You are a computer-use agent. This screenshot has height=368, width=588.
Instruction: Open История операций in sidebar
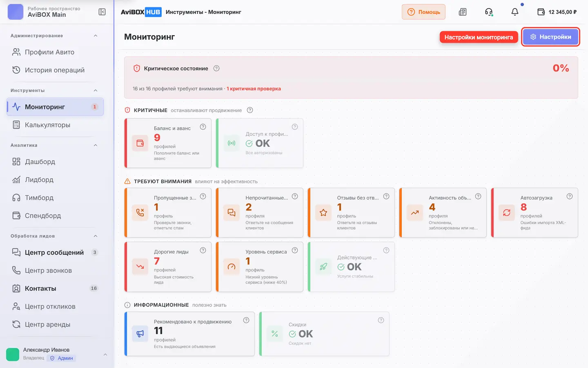click(55, 70)
